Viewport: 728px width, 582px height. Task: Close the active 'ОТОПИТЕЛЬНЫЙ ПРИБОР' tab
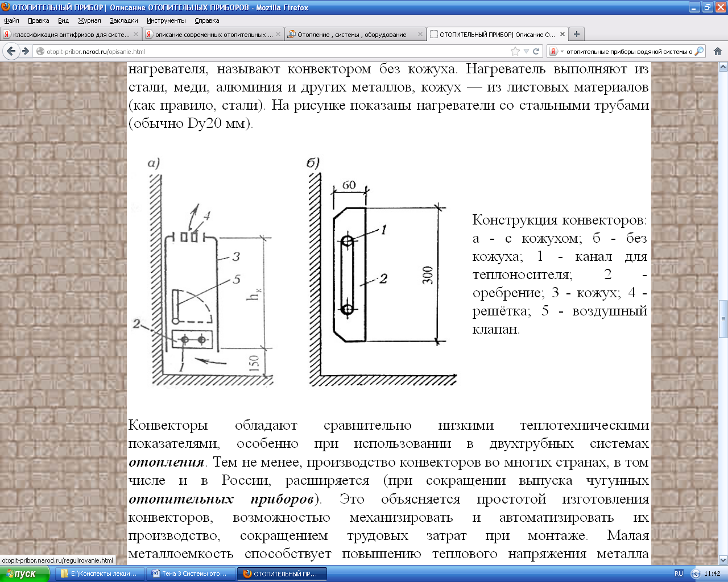pos(562,34)
